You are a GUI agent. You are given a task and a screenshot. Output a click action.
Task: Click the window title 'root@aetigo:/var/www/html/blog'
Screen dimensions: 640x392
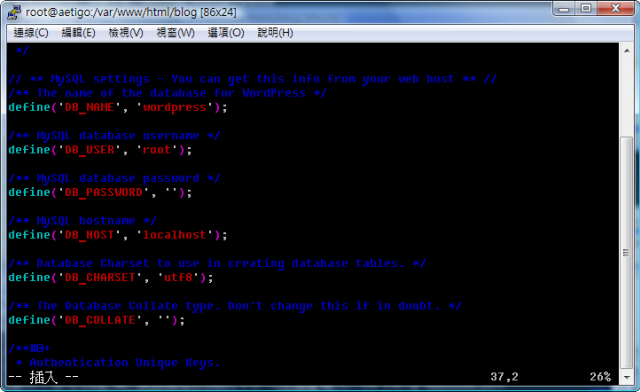pyautogui.click(x=131, y=12)
